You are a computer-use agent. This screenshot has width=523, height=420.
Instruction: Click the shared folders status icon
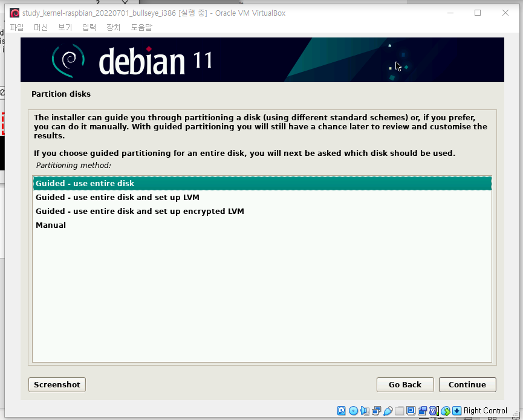point(399,410)
